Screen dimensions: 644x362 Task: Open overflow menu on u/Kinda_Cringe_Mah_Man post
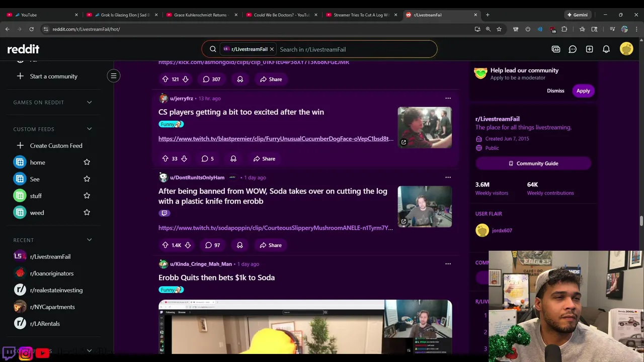(448, 264)
